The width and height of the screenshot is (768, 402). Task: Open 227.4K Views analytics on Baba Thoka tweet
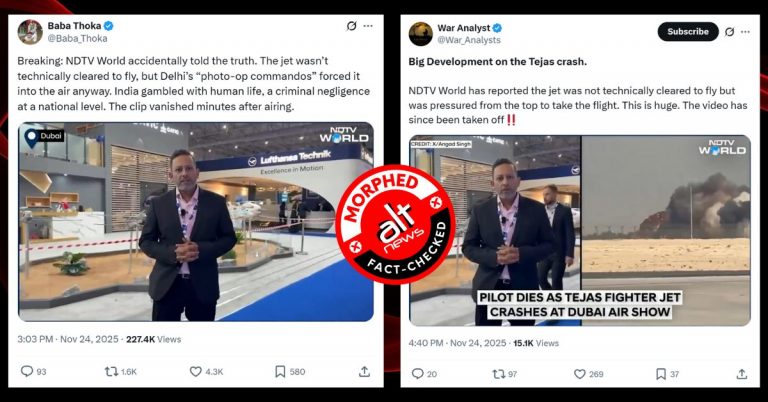pos(153,339)
